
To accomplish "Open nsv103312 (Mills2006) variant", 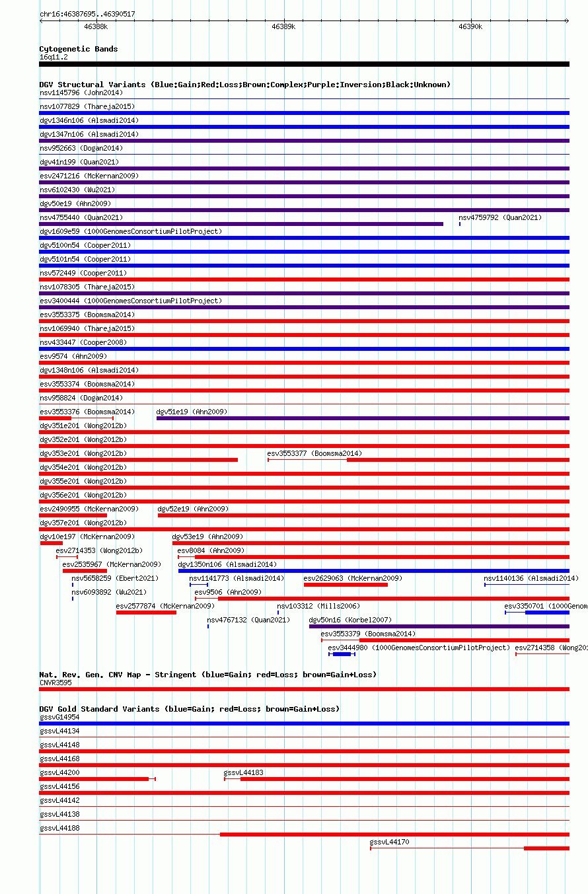I will tap(318, 606).
